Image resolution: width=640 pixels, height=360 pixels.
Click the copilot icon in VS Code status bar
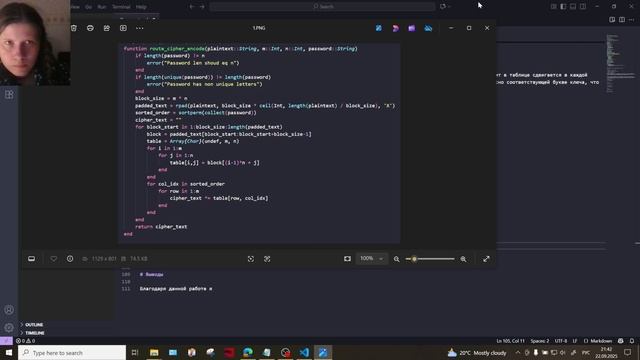(x=621, y=341)
